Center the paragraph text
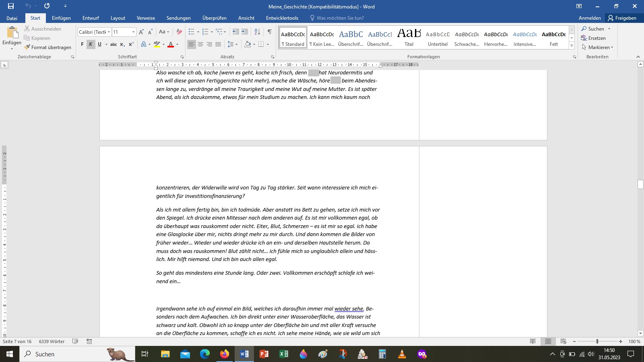 click(200, 44)
